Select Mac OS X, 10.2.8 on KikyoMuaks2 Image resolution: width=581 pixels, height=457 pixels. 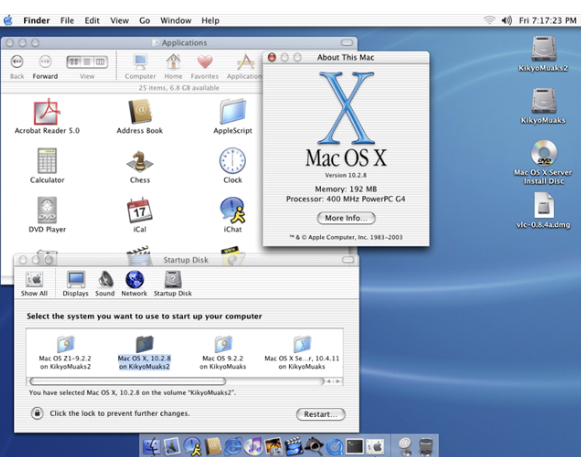pos(144,352)
